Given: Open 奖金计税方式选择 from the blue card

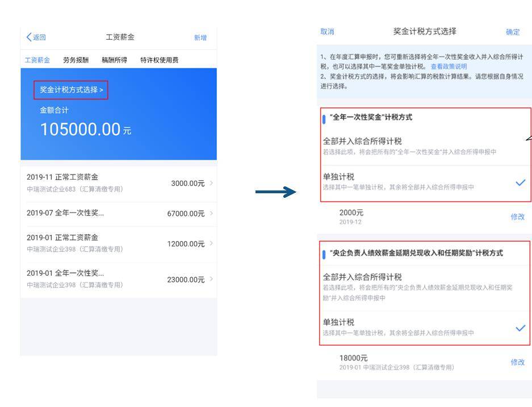Looking at the screenshot, I should (x=71, y=90).
